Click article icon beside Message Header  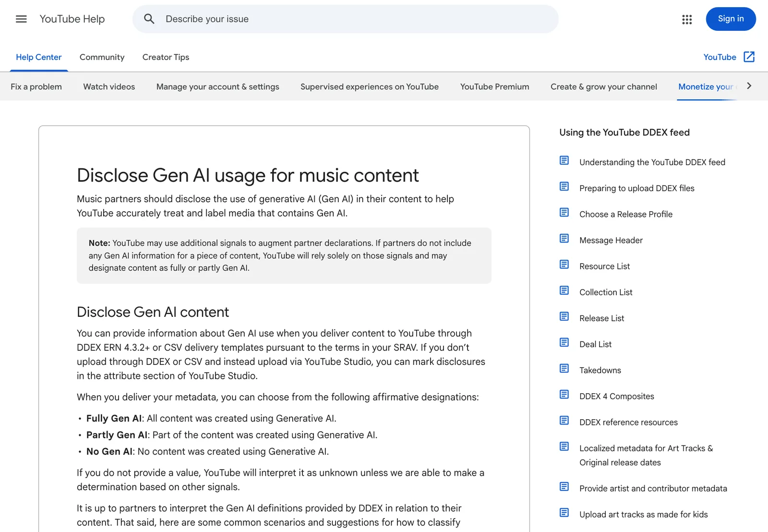[564, 238]
